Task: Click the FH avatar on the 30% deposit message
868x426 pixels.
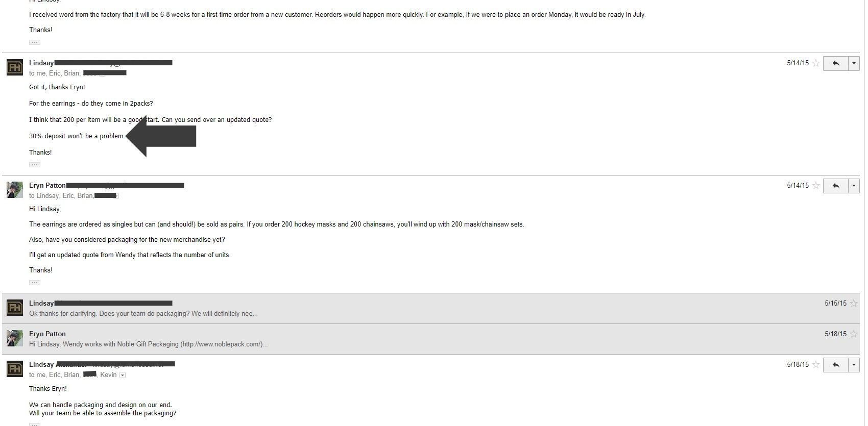Action: (x=15, y=67)
